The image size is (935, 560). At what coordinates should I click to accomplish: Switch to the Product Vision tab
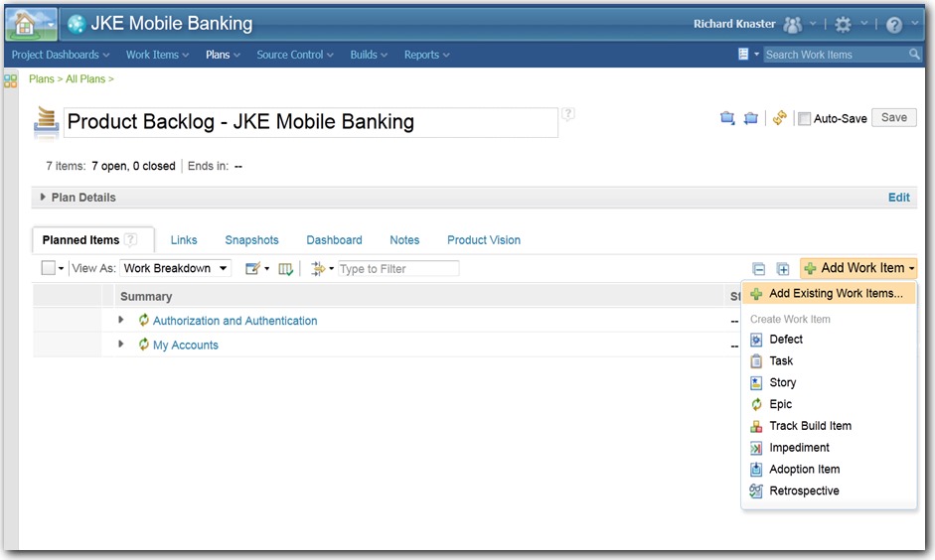[483, 240]
